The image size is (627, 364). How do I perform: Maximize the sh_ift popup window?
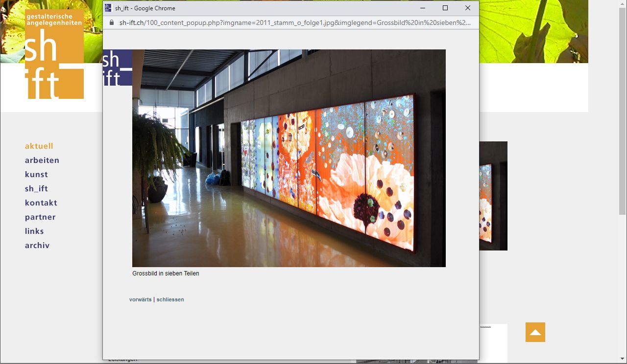coord(445,8)
